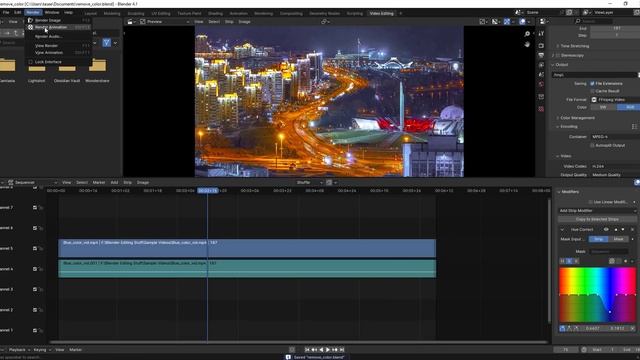Toggle channel 5 enable checkbox
The image size is (640, 360).
point(35,248)
